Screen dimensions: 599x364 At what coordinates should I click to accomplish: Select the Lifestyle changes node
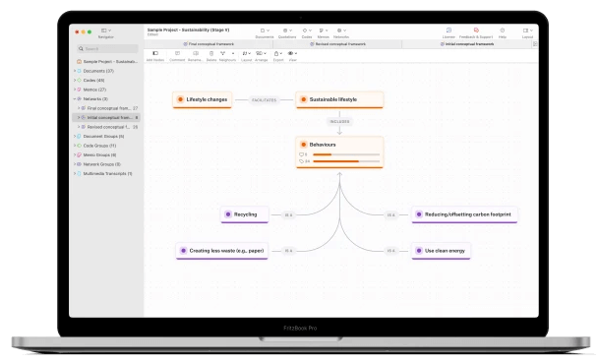click(202, 99)
